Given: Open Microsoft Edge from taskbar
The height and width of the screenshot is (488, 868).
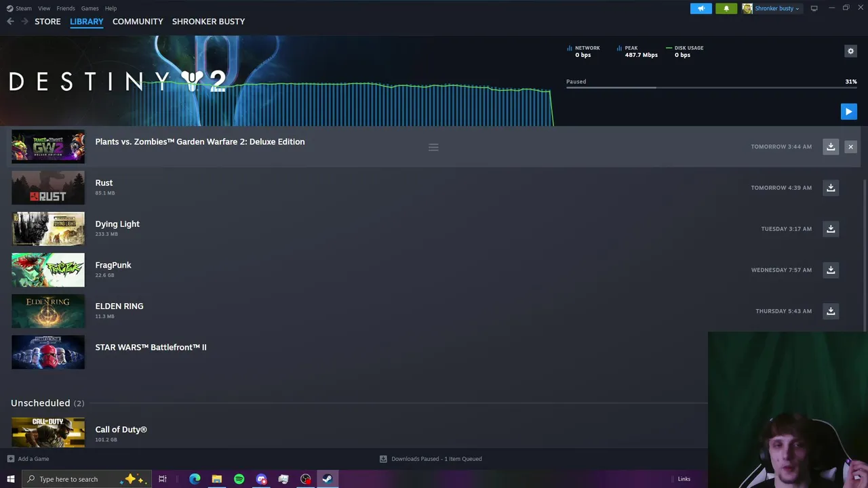Looking at the screenshot, I should [x=195, y=479].
